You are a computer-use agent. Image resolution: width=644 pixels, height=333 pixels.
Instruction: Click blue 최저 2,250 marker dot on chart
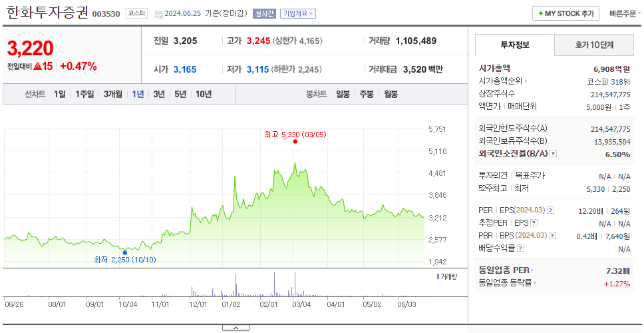125,252
